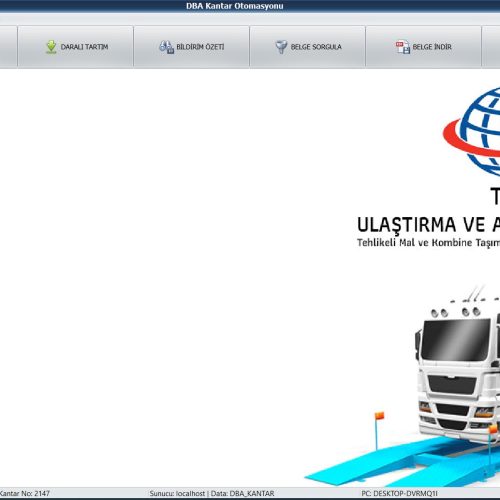The height and width of the screenshot is (500, 500).
Task: Click the binoculars Bildirim Özeti icon
Action: click(167, 47)
